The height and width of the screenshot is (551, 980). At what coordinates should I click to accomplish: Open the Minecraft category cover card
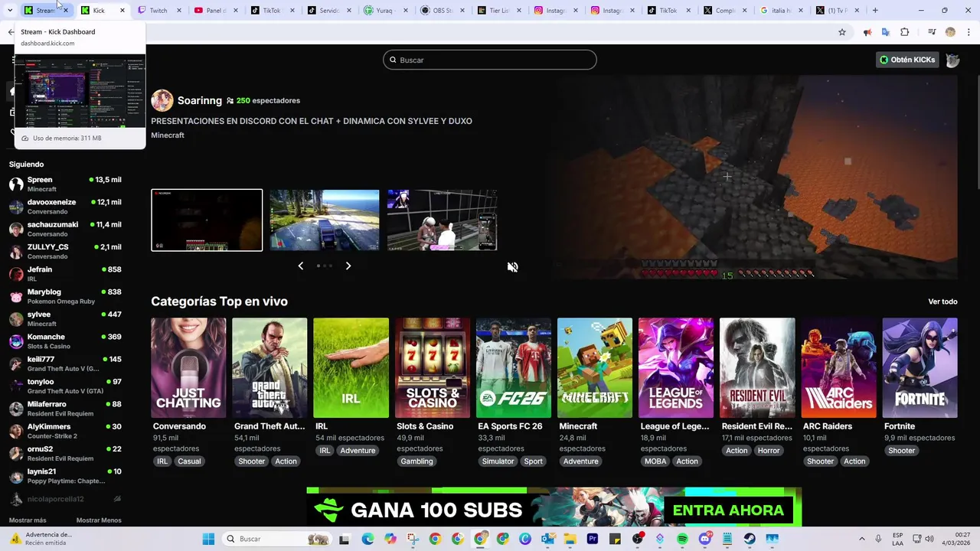(x=595, y=368)
